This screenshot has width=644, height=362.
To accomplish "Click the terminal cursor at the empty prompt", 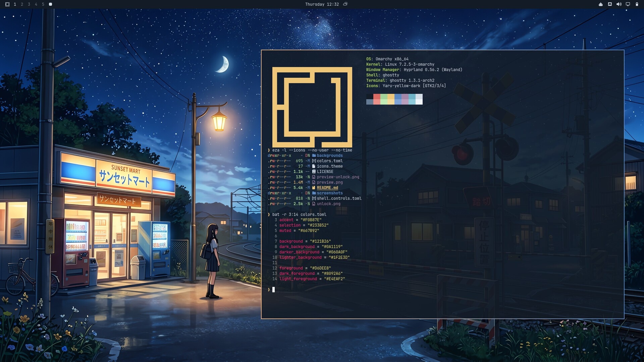I will tap(273, 290).
